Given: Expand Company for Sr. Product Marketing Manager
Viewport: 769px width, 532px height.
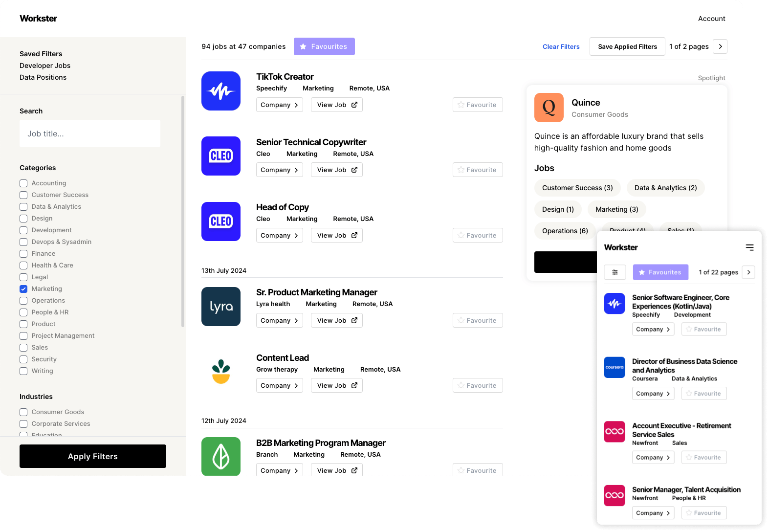Looking at the screenshot, I should tap(279, 320).
